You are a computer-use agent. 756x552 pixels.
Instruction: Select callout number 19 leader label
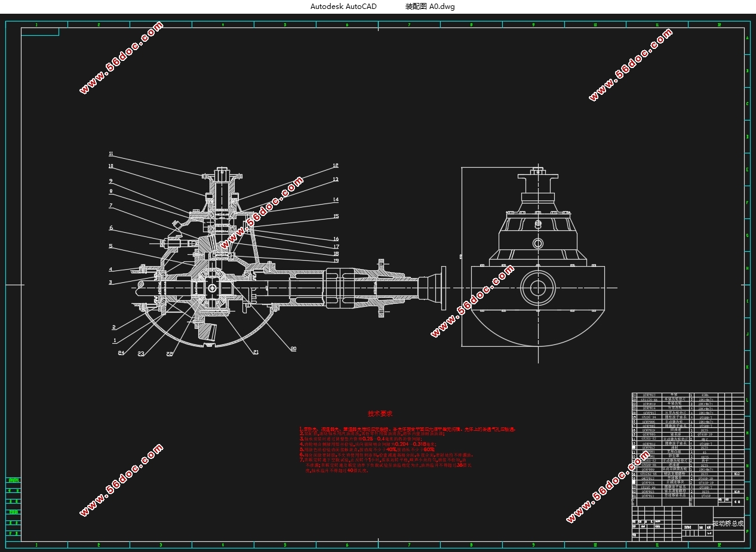point(336,261)
